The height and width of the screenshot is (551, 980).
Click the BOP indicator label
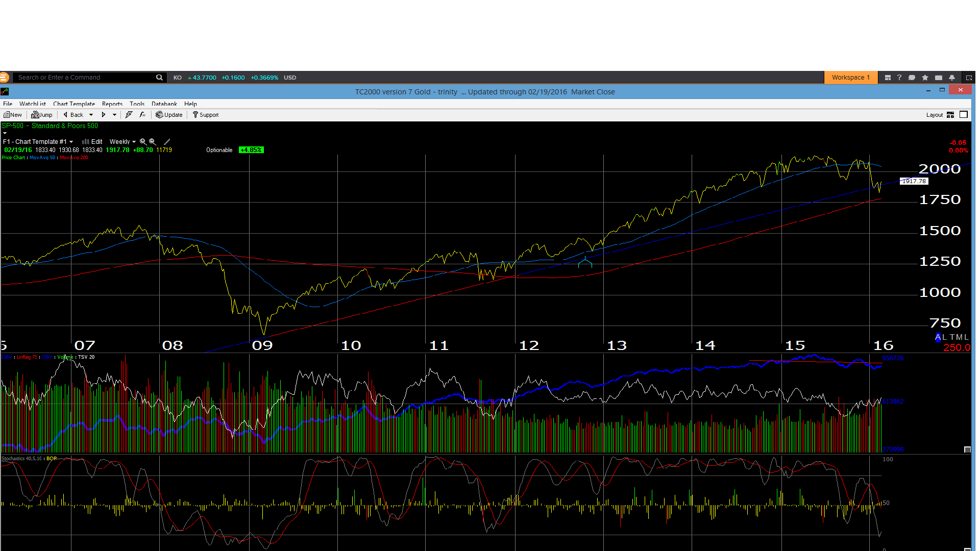point(52,459)
